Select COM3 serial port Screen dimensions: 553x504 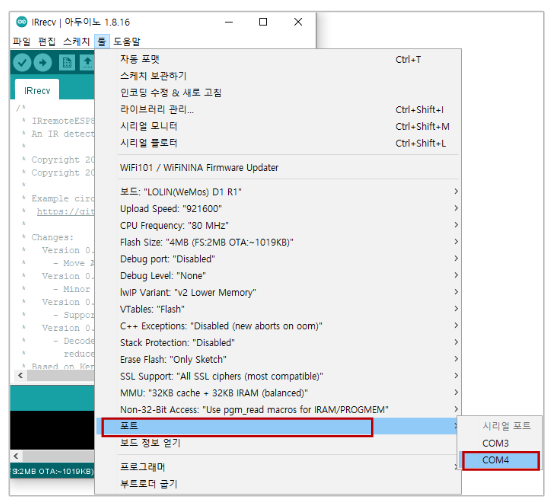(x=500, y=443)
